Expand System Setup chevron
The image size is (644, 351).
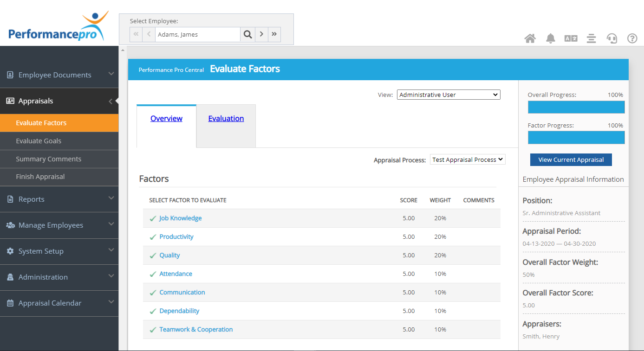111,250
